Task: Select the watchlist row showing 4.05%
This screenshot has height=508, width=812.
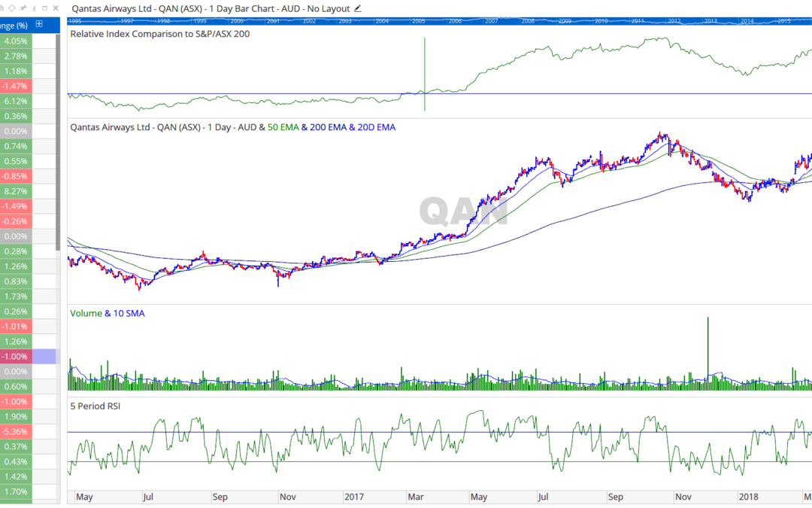Action: click(x=28, y=41)
